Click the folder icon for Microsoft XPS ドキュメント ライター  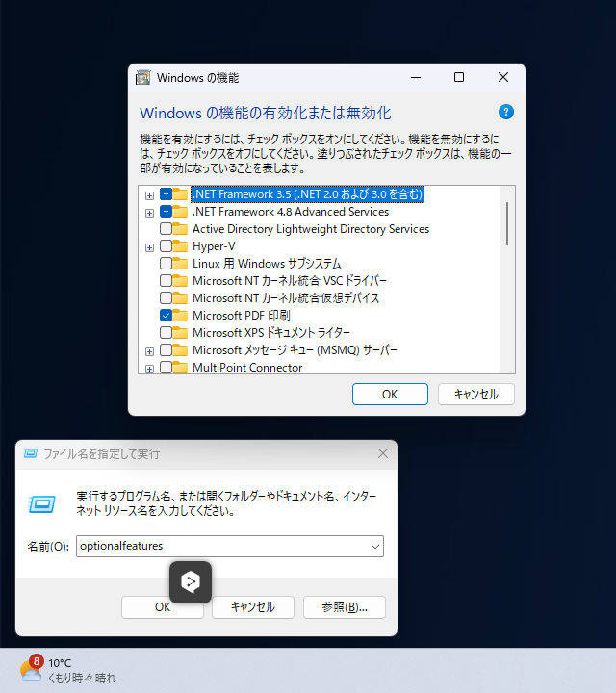pos(180,332)
